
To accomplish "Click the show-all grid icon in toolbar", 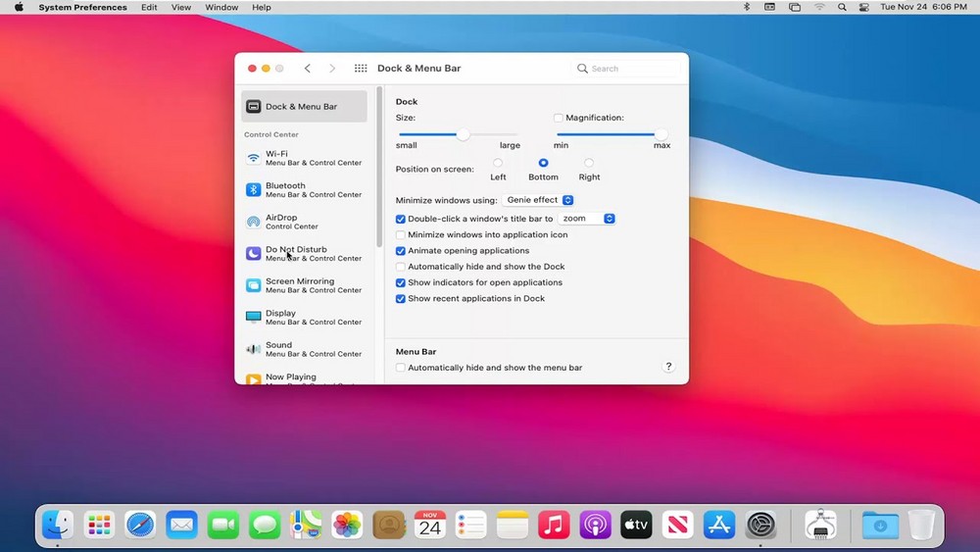I will (361, 69).
